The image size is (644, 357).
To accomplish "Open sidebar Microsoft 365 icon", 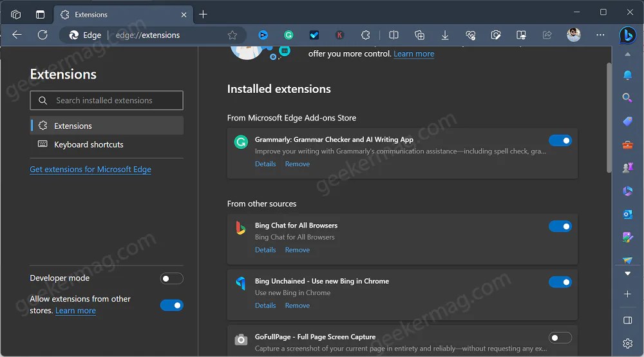I will (x=627, y=191).
